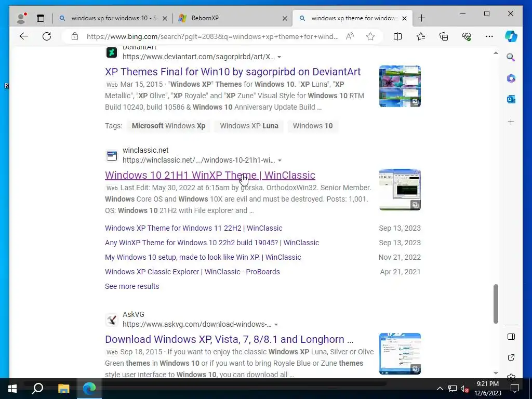This screenshot has height=399, width=532.
Task: View site information lock icon
Action: click(x=75, y=36)
